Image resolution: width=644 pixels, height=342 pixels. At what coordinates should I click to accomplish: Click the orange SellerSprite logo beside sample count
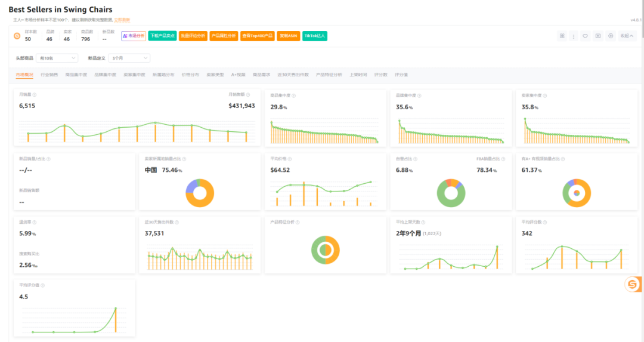point(17,36)
